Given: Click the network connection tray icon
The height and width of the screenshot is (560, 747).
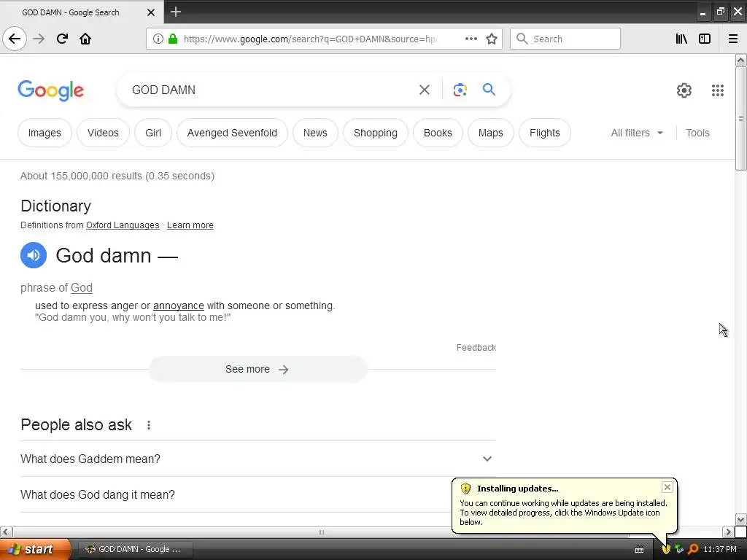Looking at the screenshot, I should pyautogui.click(x=679, y=549).
